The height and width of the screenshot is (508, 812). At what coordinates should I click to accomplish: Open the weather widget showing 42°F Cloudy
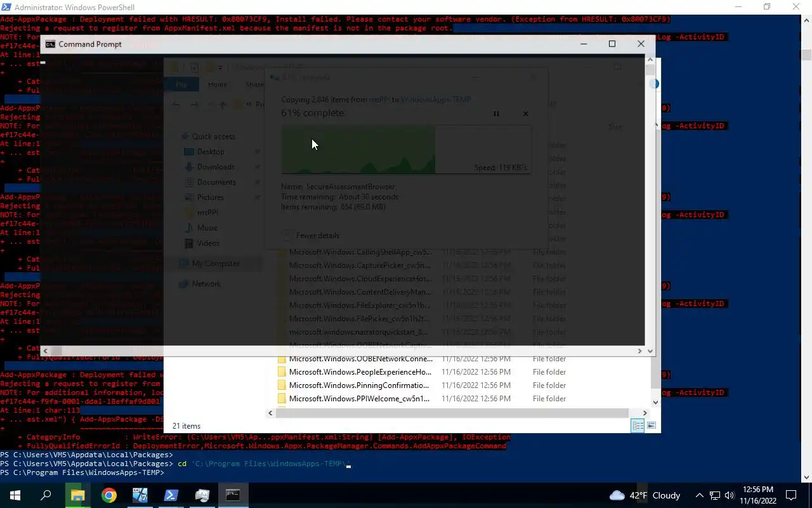[x=645, y=495]
